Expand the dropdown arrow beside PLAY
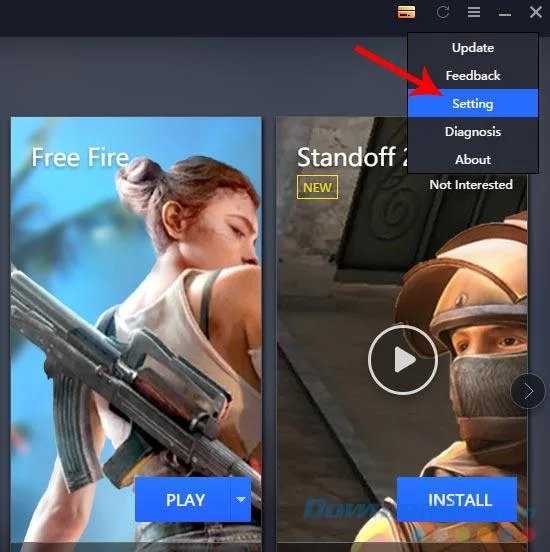This screenshot has width=550, height=552. pos(241,499)
